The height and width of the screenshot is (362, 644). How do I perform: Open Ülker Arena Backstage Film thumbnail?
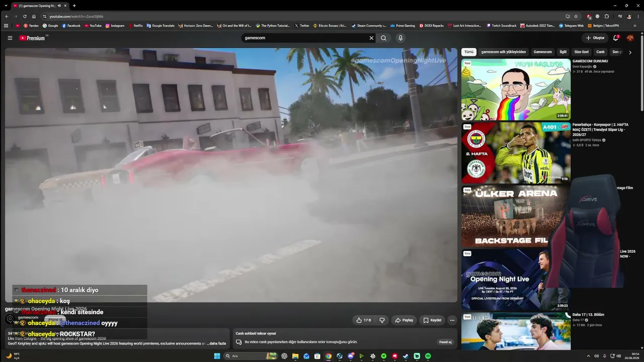click(x=516, y=216)
